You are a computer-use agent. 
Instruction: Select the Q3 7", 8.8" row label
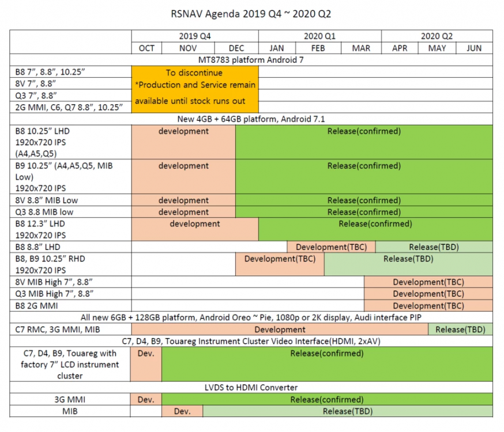tap(70, 96)
